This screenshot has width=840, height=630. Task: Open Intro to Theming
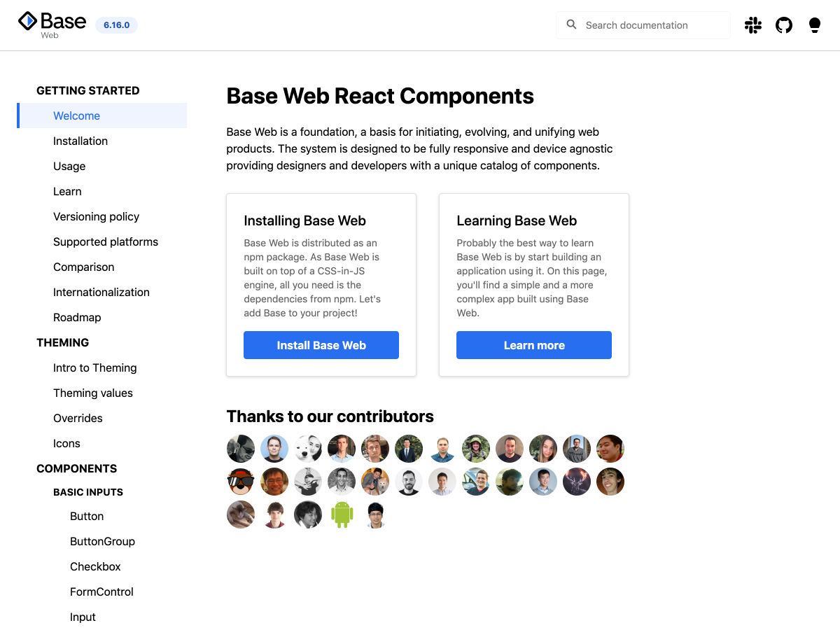(x=94, y=367)
